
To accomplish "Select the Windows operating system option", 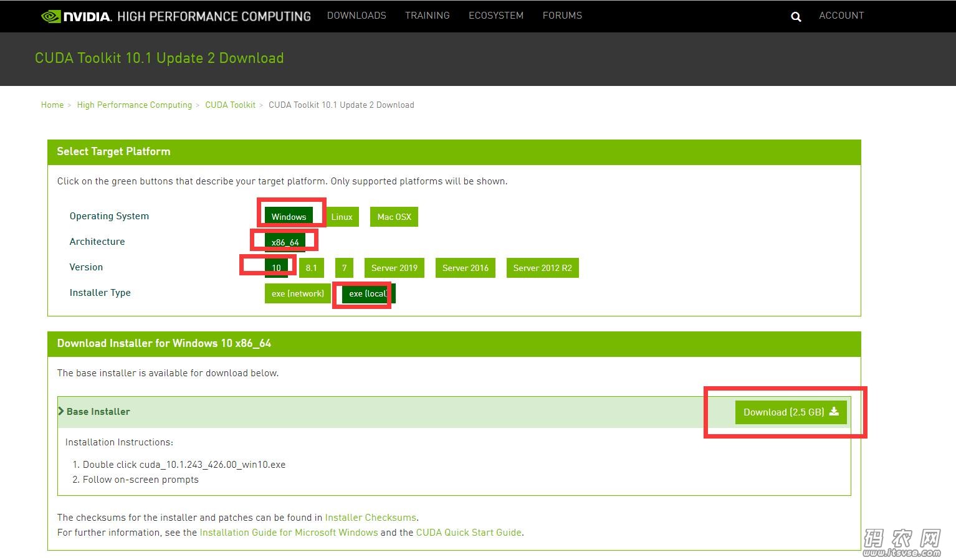I will (289, 217).
